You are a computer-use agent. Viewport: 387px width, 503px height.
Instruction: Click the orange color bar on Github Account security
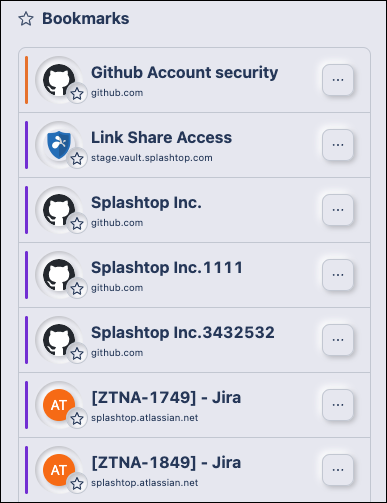[x=27, y=80]
